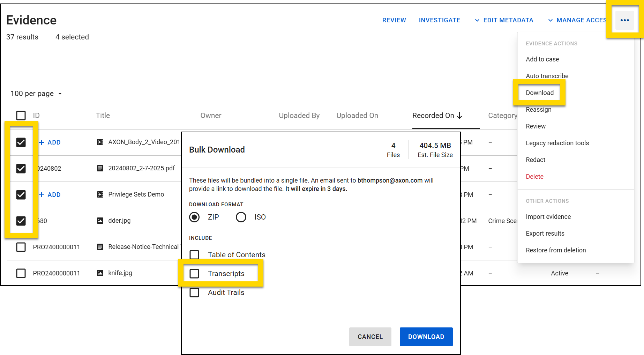This screenshot has height=355, width=644.
Task: Click the plus icon on the first ADD link
Action: [42, 142]
